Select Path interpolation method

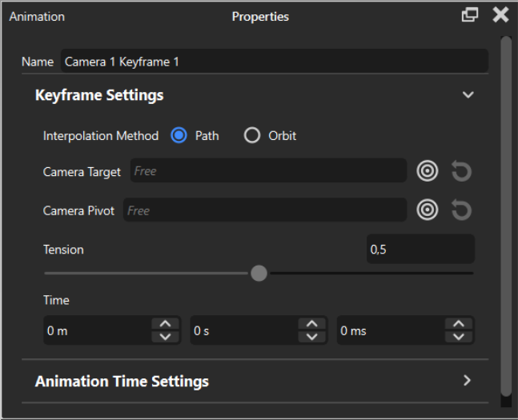(180, 135)
